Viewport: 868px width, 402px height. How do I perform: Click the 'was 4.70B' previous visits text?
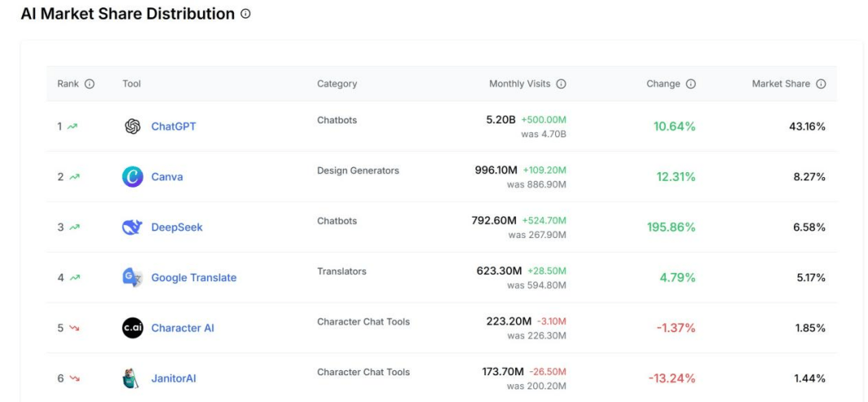(x=544, y=134)
